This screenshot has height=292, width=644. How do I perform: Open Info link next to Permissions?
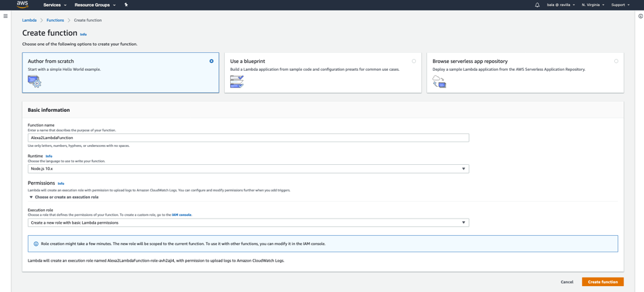61,183
